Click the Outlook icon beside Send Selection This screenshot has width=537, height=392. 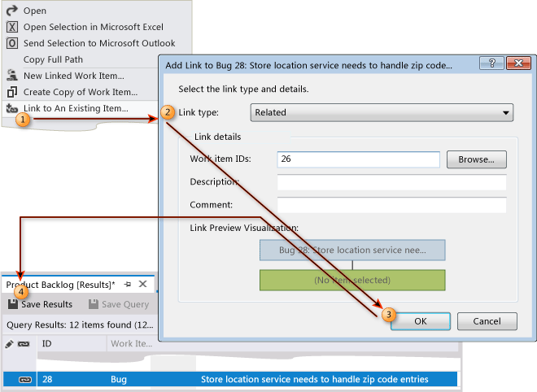(12, 43)
